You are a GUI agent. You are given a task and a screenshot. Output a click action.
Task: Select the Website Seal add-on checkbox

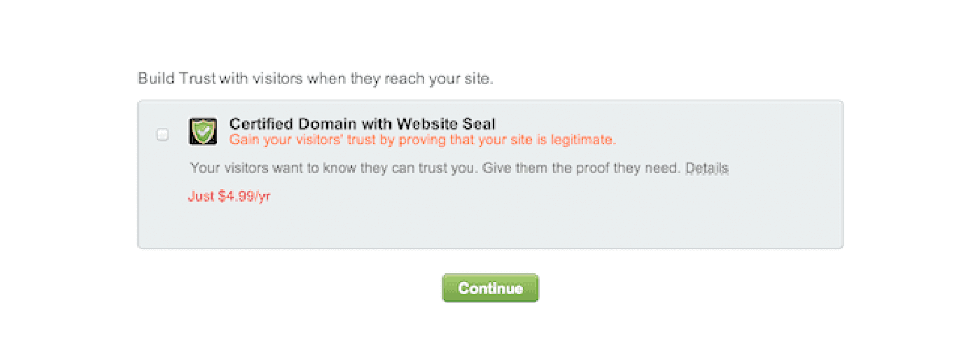[162, 134]
